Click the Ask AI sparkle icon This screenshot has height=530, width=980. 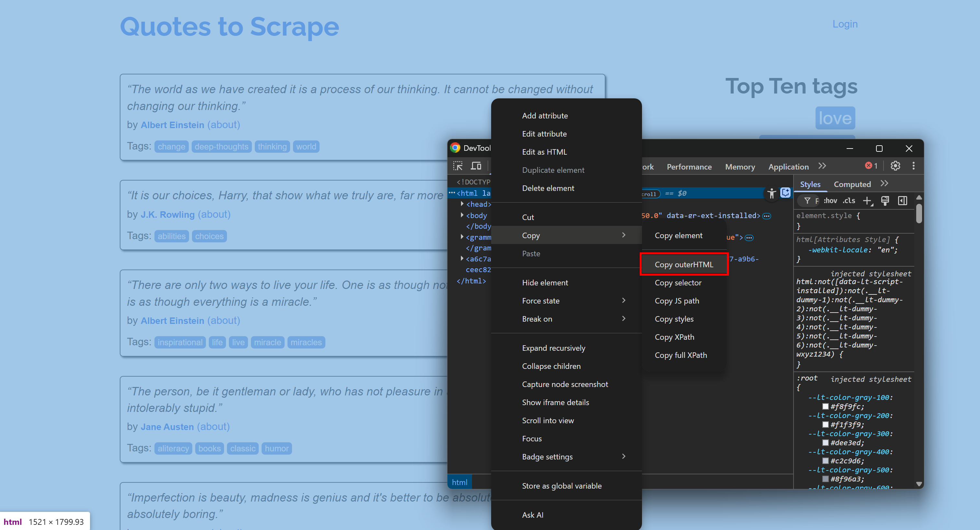(x=785, y=193)
